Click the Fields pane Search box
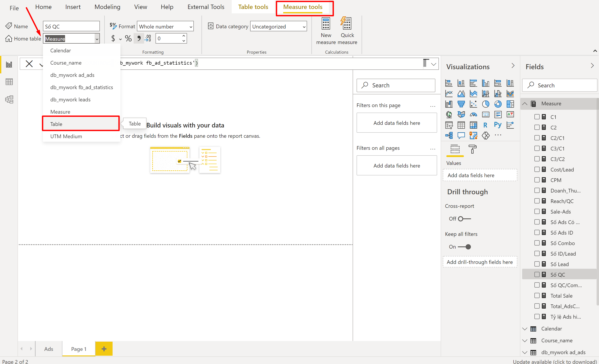599x364 pixels. pyautogui.click(x=559, y=85)
